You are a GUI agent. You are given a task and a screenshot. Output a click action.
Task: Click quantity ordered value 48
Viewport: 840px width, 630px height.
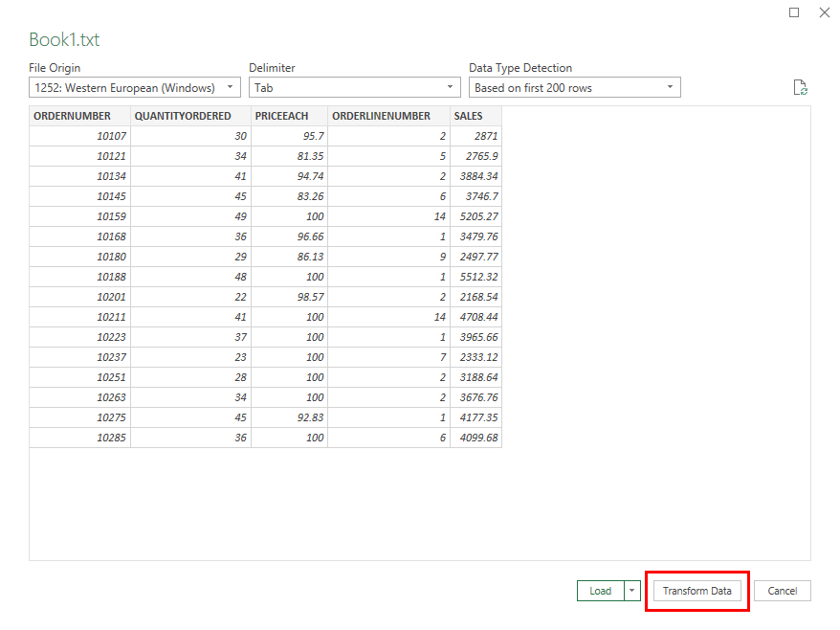(x=190, y=277)
